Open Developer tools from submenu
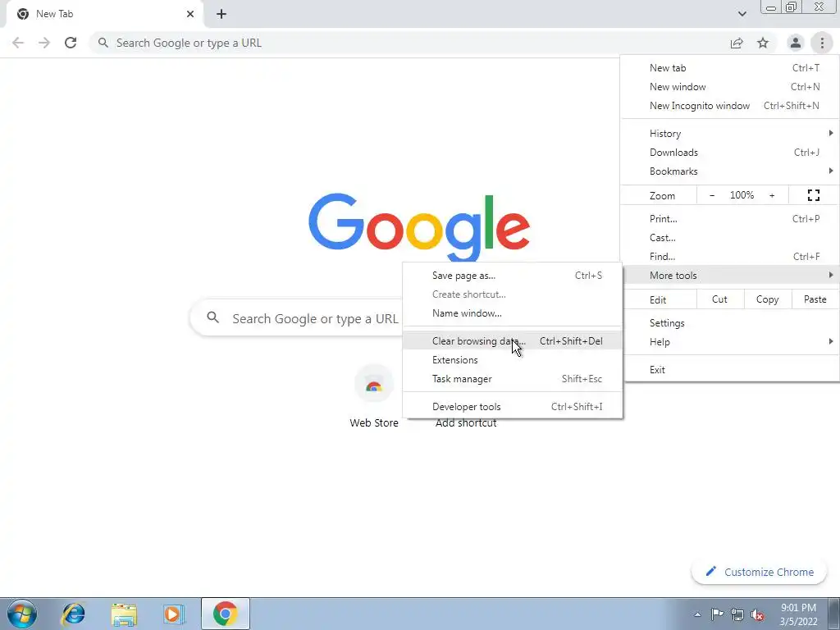The image size is (840, 630). click(x=513, y=407)
